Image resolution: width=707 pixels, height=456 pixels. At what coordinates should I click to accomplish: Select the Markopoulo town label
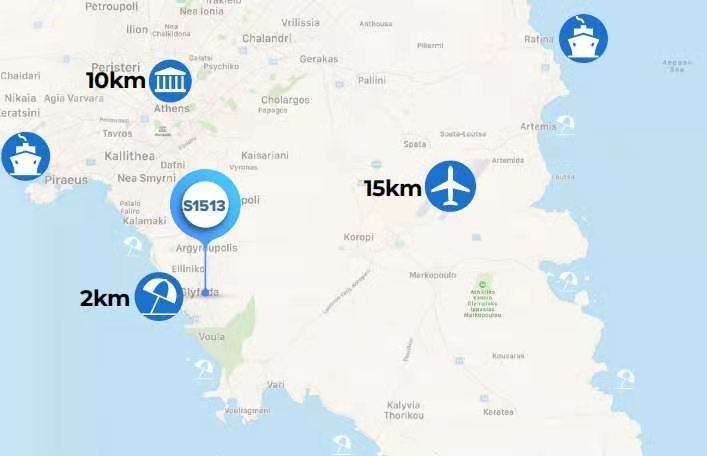click(x=432, y=275)
